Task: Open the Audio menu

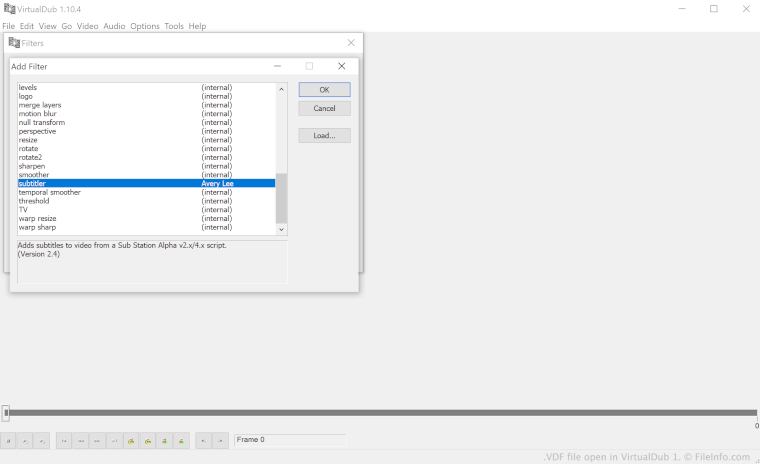Action: coord(114,26)
